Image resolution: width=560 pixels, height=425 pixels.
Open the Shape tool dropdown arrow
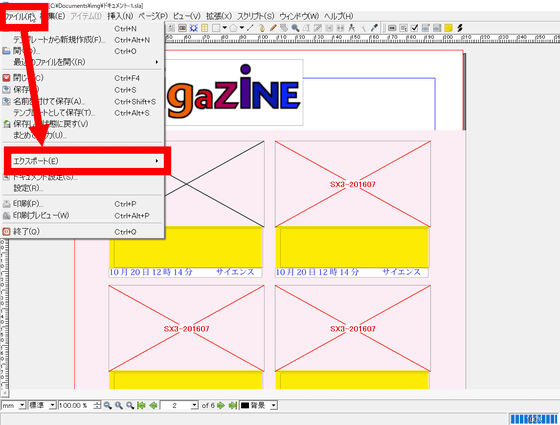[x=225, y=28]
